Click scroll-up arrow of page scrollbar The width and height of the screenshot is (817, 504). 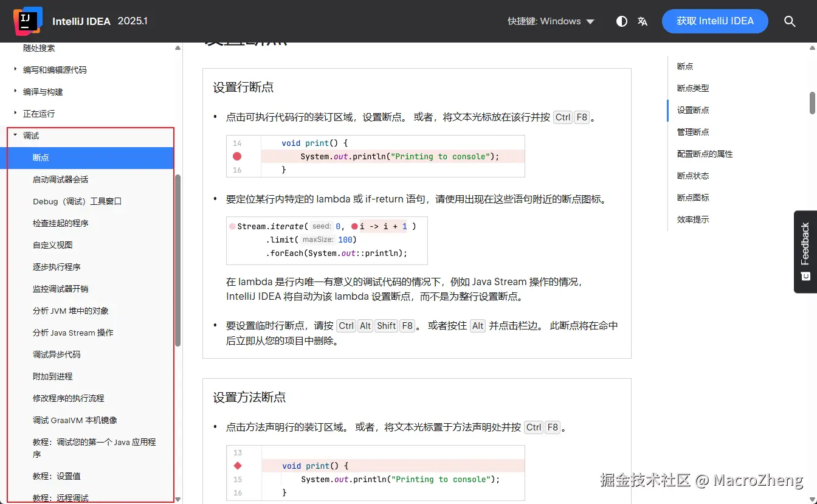(x=813, y=47)
